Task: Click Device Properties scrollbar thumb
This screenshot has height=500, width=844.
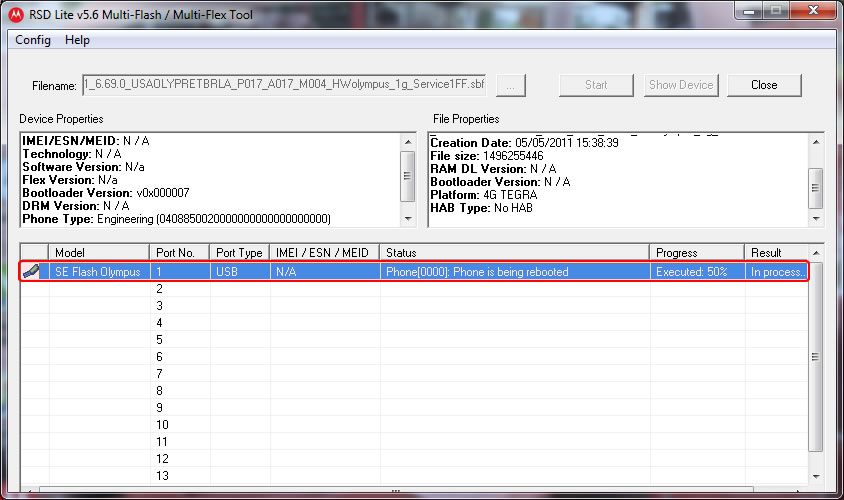Action: pos(407,176)
